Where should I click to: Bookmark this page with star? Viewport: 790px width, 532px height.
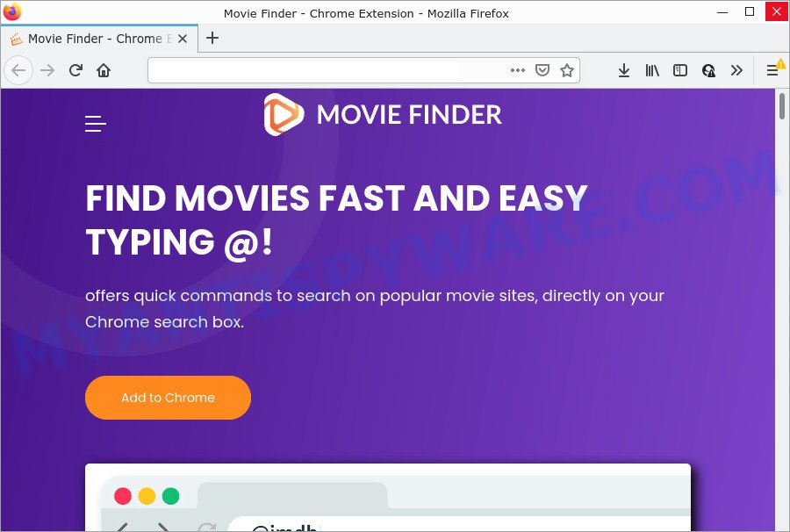click(x=567, y=70)
